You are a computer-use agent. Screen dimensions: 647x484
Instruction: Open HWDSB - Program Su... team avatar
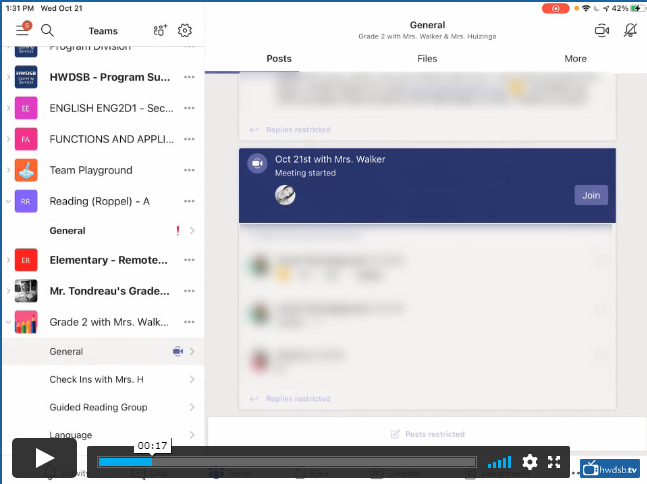26,77
